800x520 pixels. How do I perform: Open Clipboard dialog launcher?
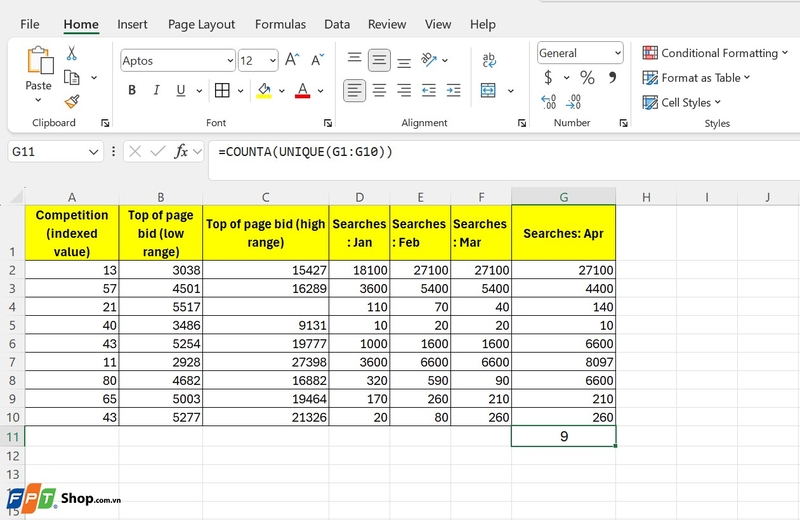(x=105, y=123)
